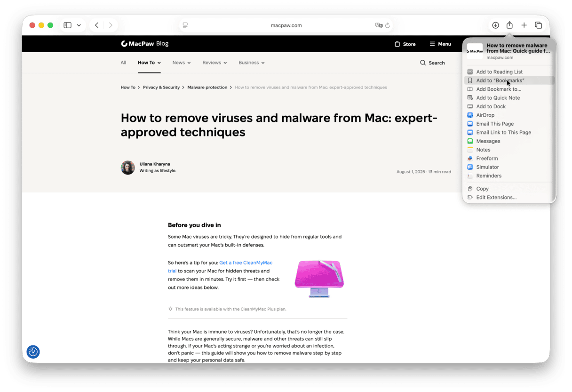
Task: Click the address bar showing macpaw.com
Action: tap(286, 25)
